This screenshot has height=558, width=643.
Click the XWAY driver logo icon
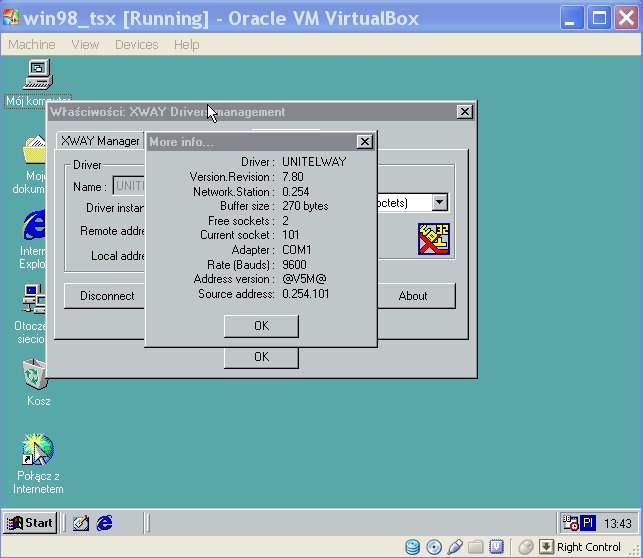click(433, 239)
